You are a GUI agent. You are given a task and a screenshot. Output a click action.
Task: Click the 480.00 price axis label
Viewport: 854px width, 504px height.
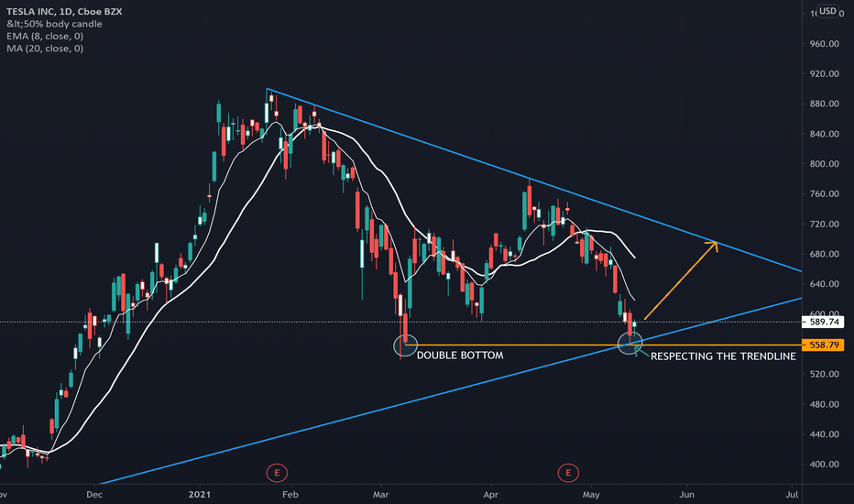pyautogui.click(x=825, y=404)
